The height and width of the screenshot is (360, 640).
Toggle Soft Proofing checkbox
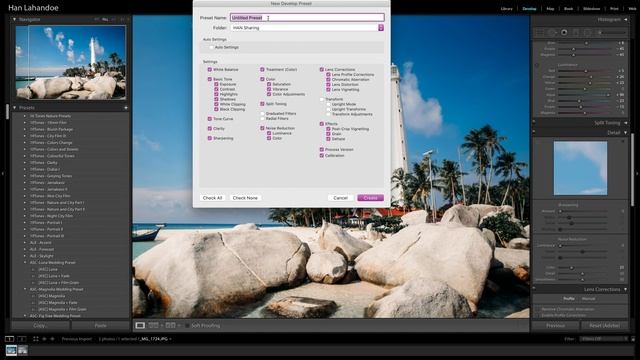[187, 325]
